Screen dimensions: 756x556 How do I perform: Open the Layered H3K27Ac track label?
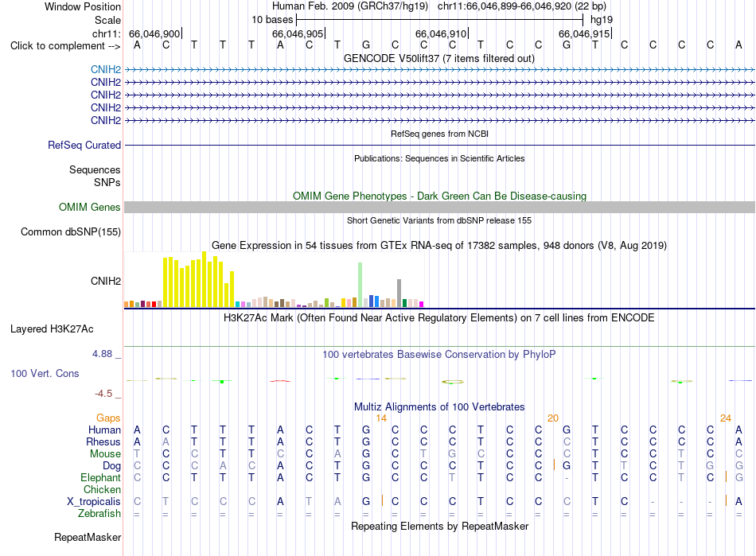[x=52, y=329]
